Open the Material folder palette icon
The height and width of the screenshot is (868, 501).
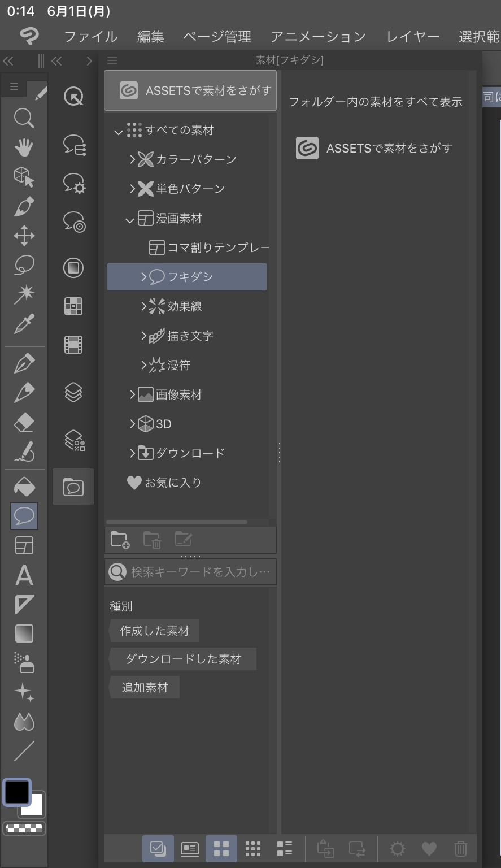click(73, 487)
